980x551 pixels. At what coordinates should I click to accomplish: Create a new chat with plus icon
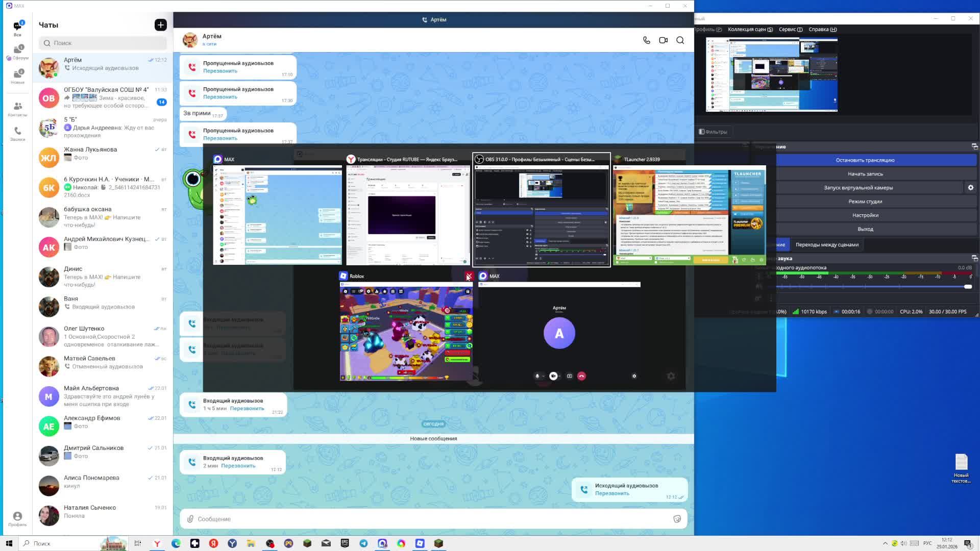coord(160,25)
